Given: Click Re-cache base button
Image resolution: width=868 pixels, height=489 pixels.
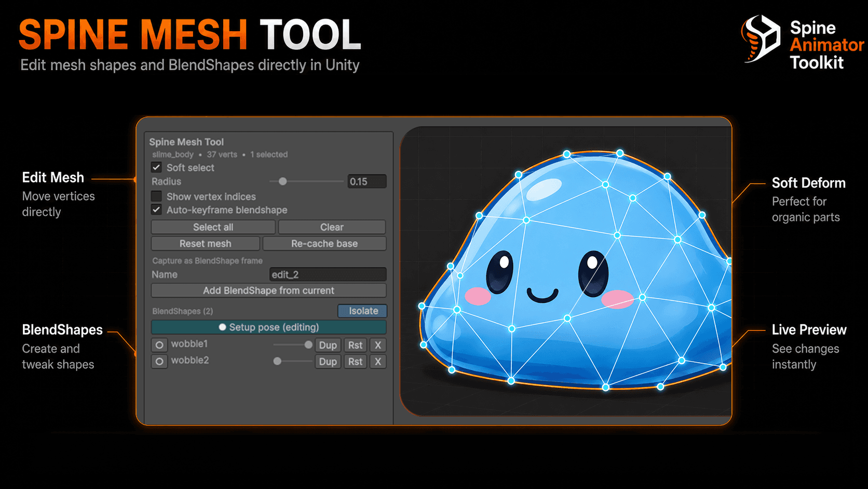Looking at the screenshot, I should 324,244.
